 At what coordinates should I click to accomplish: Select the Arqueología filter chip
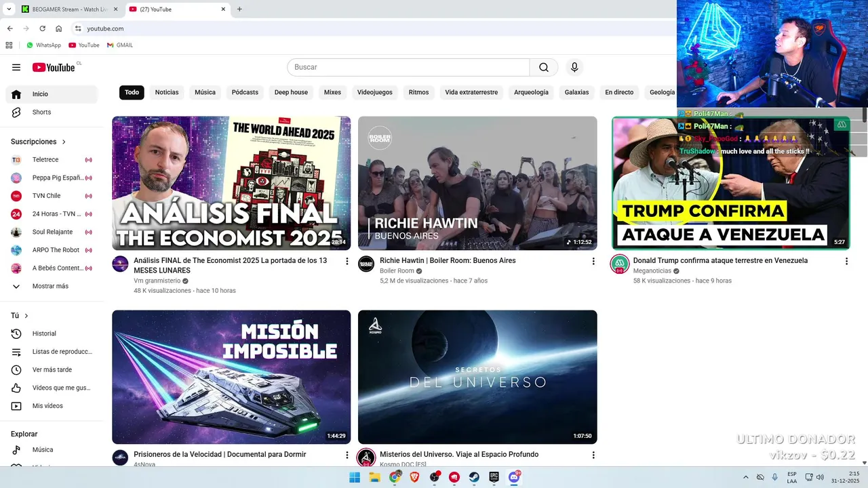pyautogui.click(x=531, y=92)
